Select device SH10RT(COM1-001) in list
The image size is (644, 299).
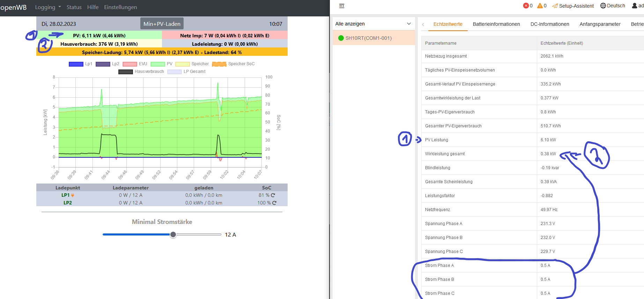click(x=368, y=38)
